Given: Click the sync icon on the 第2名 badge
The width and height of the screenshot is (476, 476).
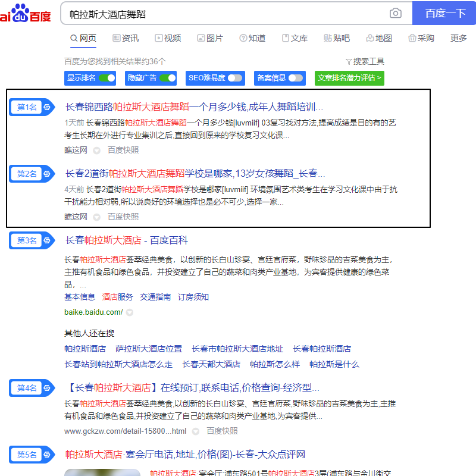Looking at the screenshot, I should tap(47, 174).
